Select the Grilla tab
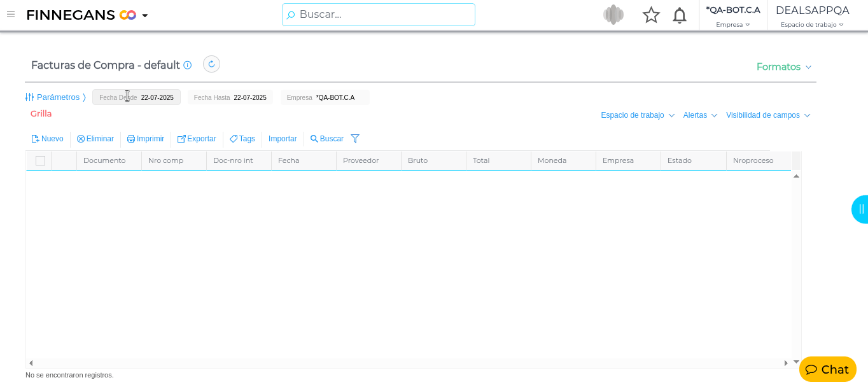 coord(41,113)
